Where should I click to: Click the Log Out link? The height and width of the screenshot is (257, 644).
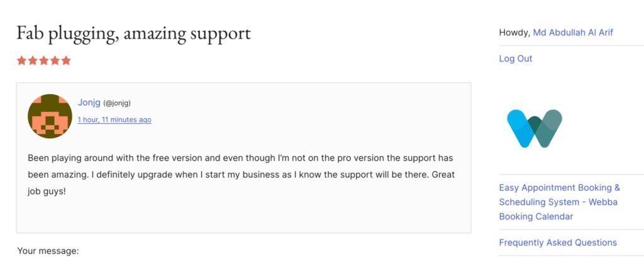click(515, 58)
